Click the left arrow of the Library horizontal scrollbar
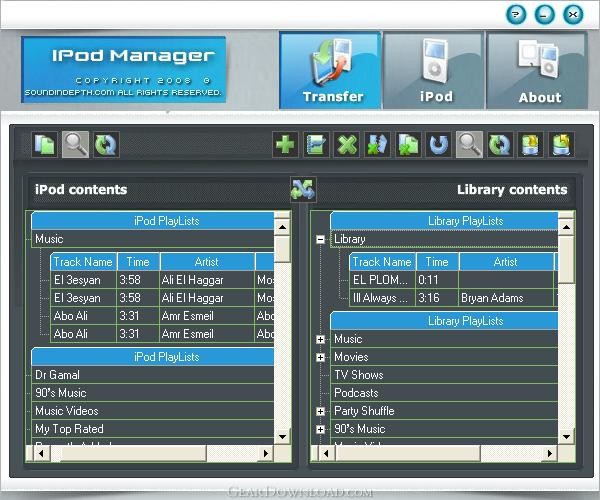 tap(326, 454)
